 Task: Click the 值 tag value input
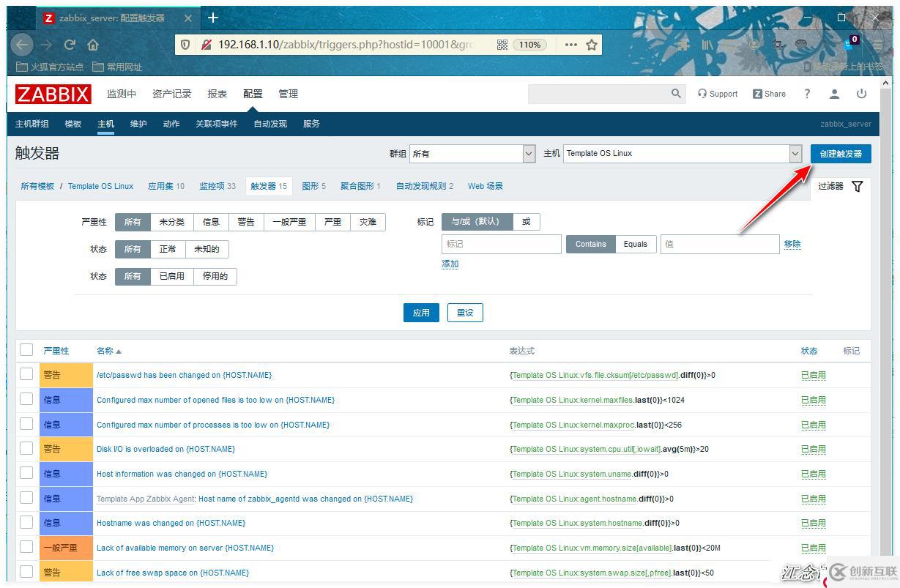720,244
